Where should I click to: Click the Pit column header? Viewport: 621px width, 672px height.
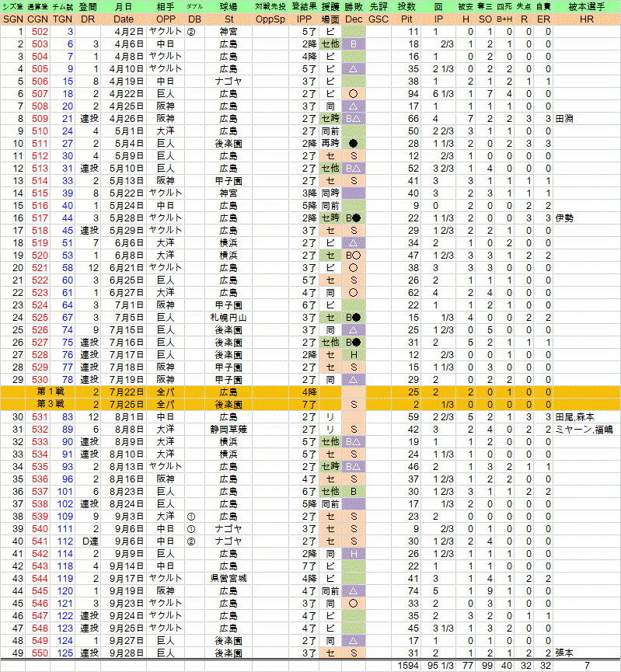click(406, 19)
